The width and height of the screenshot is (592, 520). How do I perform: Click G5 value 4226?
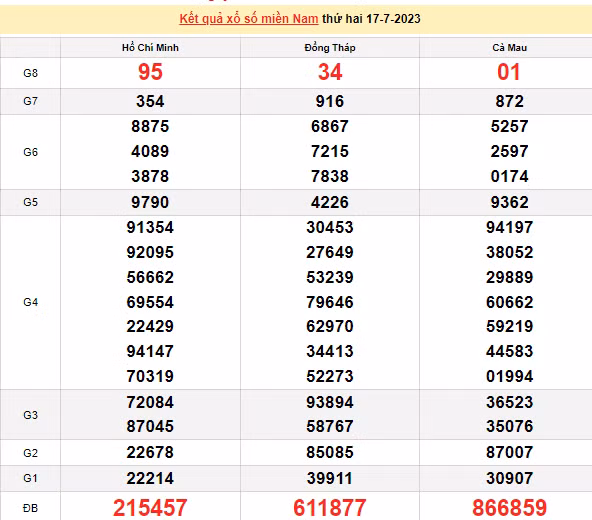click(330, 202)
